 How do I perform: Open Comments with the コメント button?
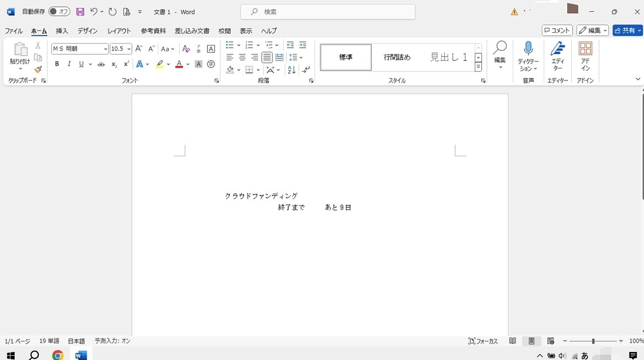click(x=557, y=30)
